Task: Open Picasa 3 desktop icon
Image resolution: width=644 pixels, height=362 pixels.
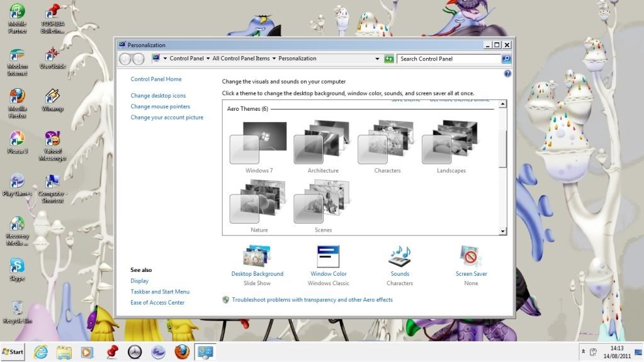Action: coord(17,142)
